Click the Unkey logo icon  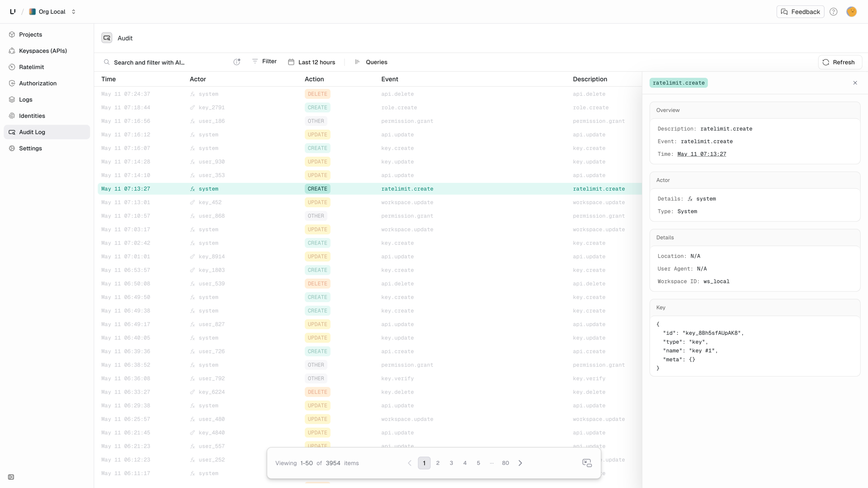[13, 12]
